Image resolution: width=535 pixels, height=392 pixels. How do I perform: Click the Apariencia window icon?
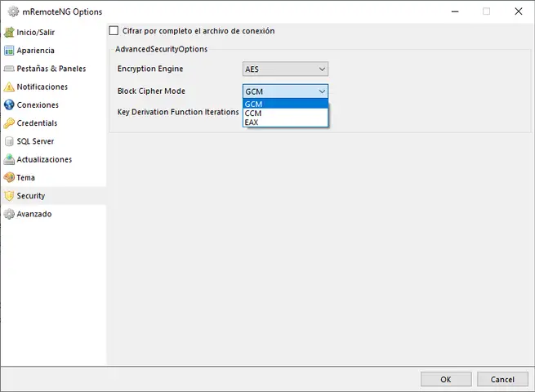click(9, 51)
